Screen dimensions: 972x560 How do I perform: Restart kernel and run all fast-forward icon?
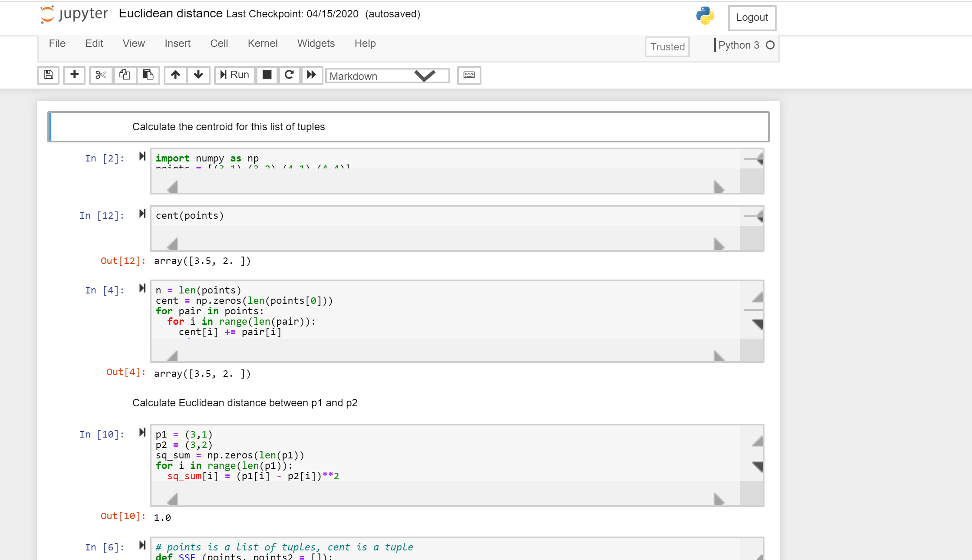(x=311, y=75)
